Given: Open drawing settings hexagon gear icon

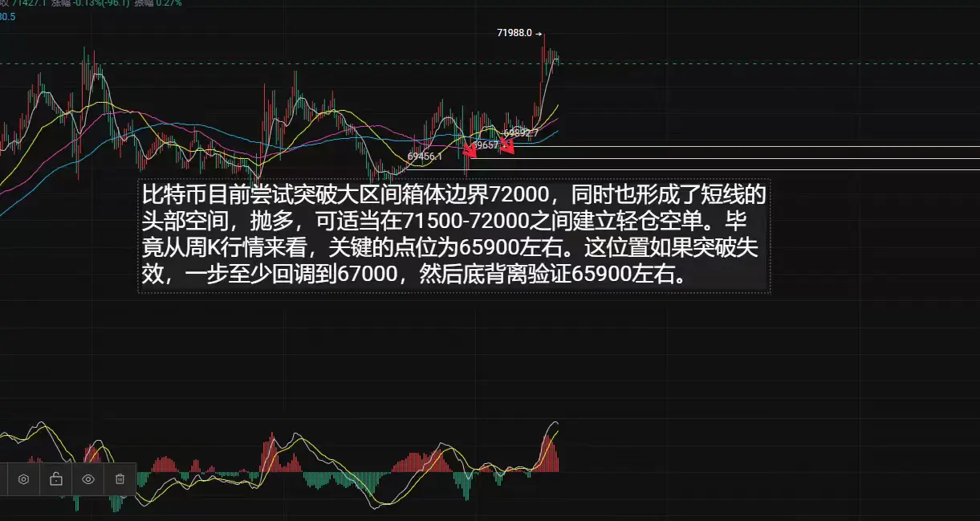Looking at the screenshot, I should tap(24, 479).
